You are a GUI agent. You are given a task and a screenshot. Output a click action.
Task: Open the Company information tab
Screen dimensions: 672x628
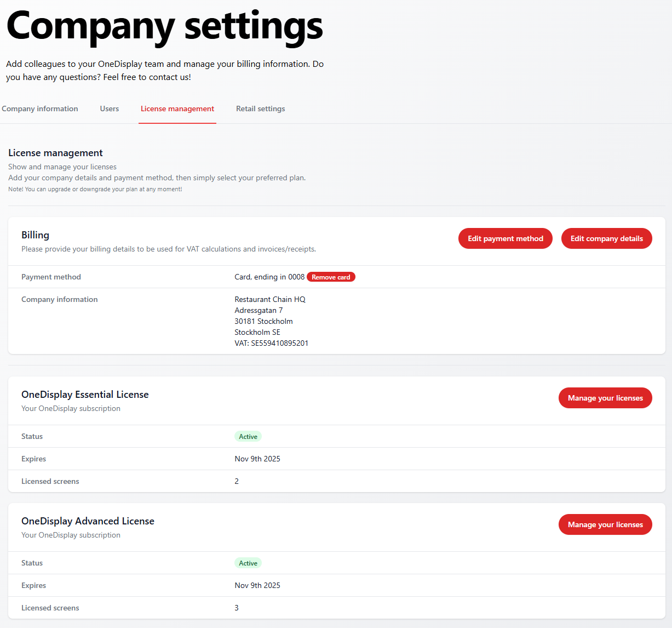coord(40,109)
